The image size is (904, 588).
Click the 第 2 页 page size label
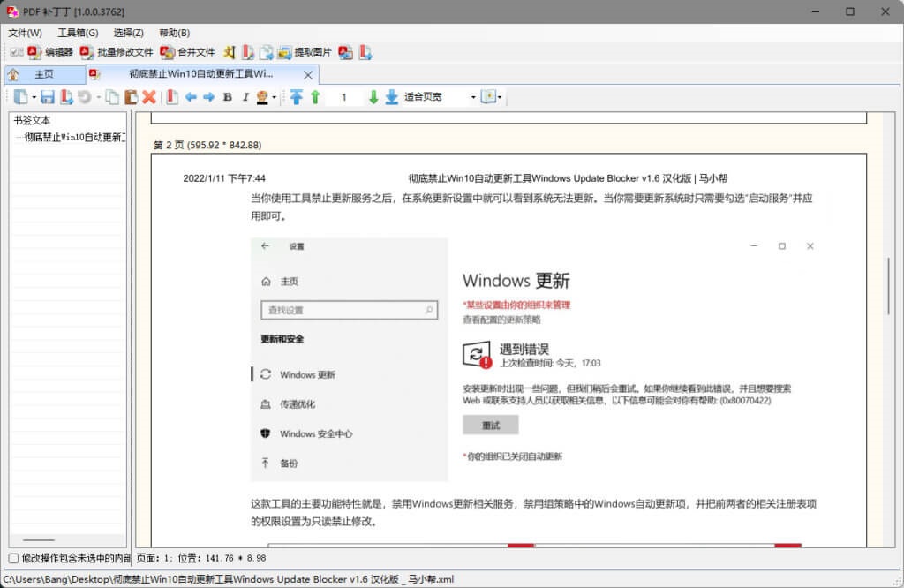[207, 146]
